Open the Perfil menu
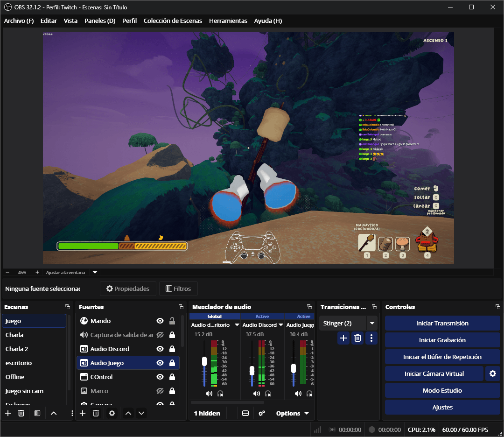Screen dimensions: 504x437 tap(130, 21)
